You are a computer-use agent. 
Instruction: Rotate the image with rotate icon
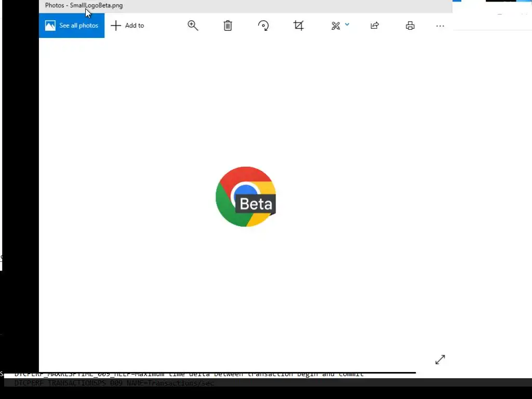point(263,25)
